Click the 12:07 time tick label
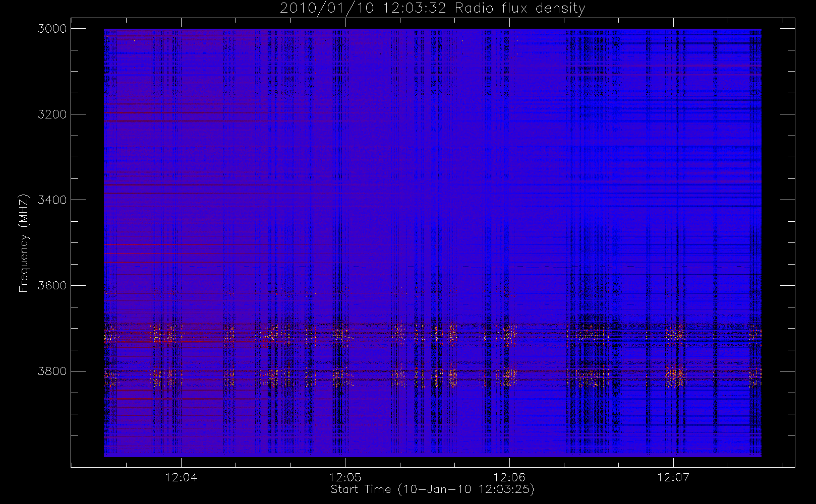 coord(673,477)
